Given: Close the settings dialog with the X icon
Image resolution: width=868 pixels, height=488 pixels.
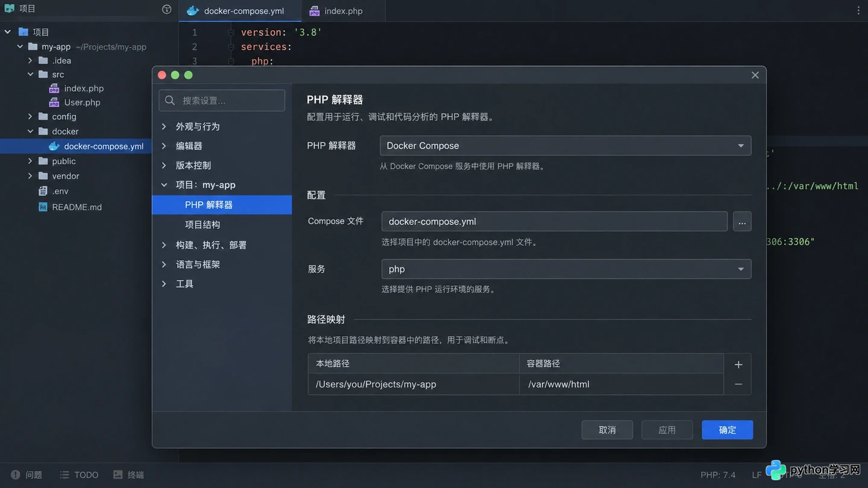Looking at the screenshot, I should (755, 75).
